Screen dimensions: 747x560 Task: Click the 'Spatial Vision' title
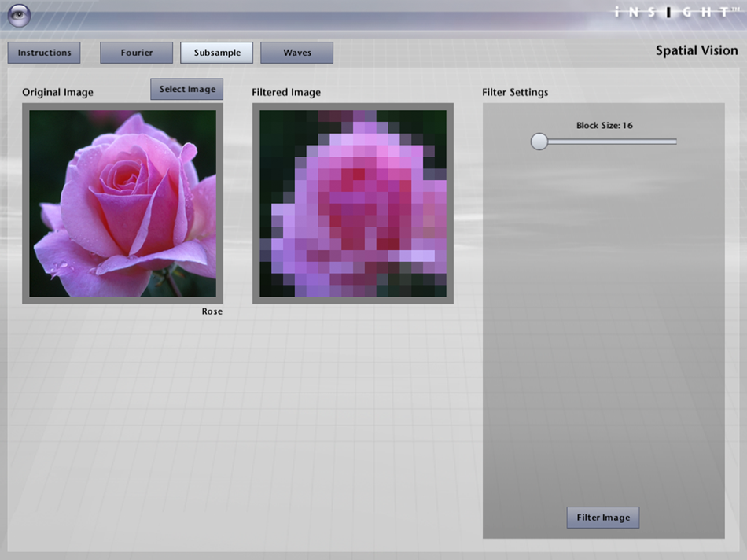[x=697, y=50]
